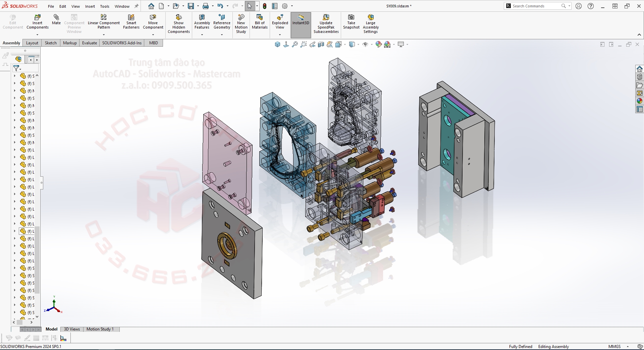Insert a Bill of Materials
644x350 pixels.
click(260, 22)
